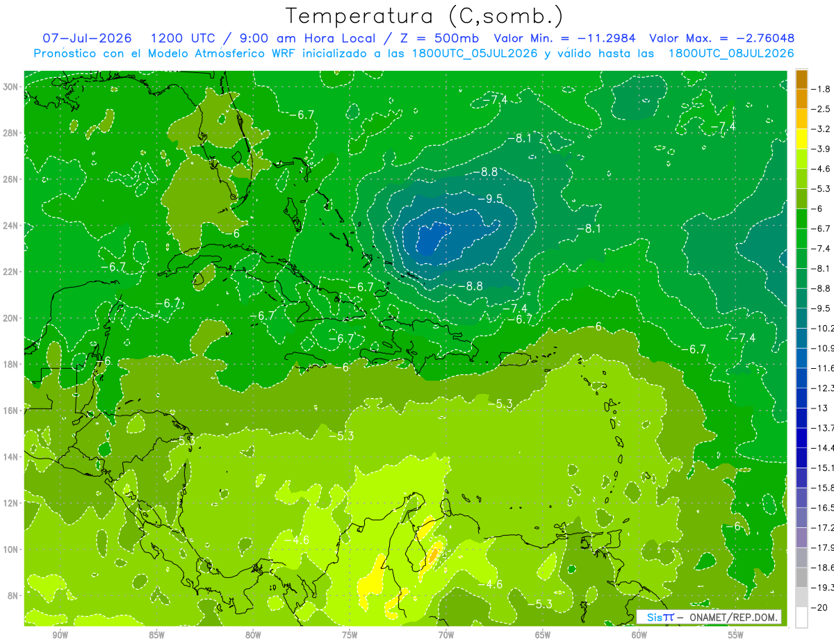
Task: Click the 'Valor Min. = -11.2984' value
Action: tap(566, 38)
